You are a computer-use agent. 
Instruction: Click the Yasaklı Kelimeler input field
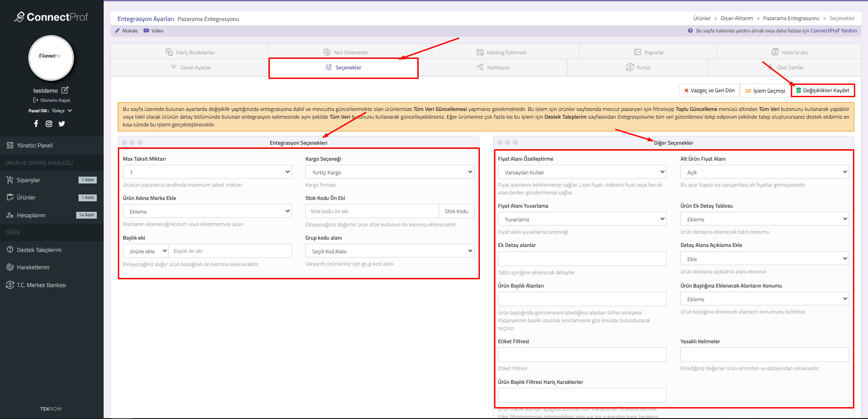click(764, 355)
